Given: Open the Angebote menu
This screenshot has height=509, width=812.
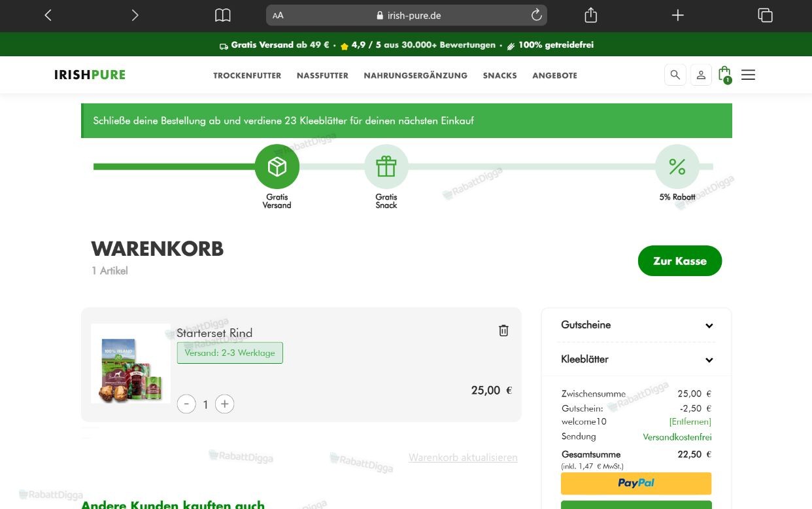Looking at the screenshot, I should [554, 75].
